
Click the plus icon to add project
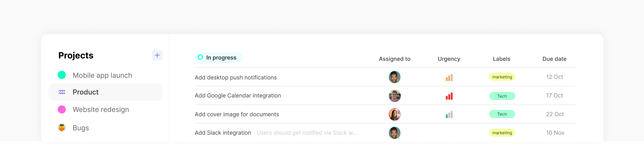pos(157,55)
